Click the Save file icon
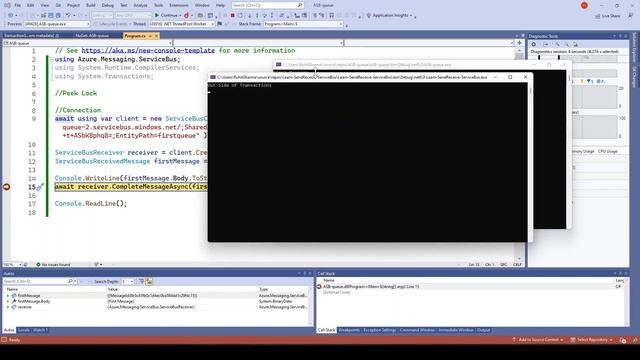 [x=51, y=15]
